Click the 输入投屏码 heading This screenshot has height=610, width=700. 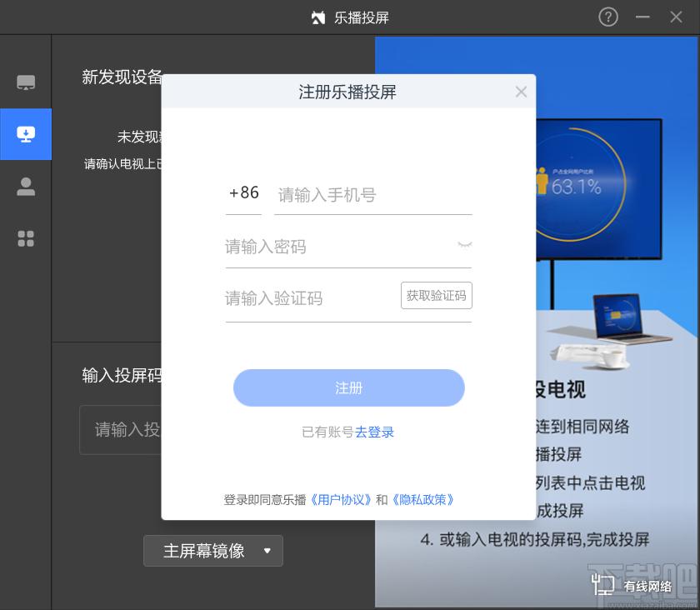[122, 375]
